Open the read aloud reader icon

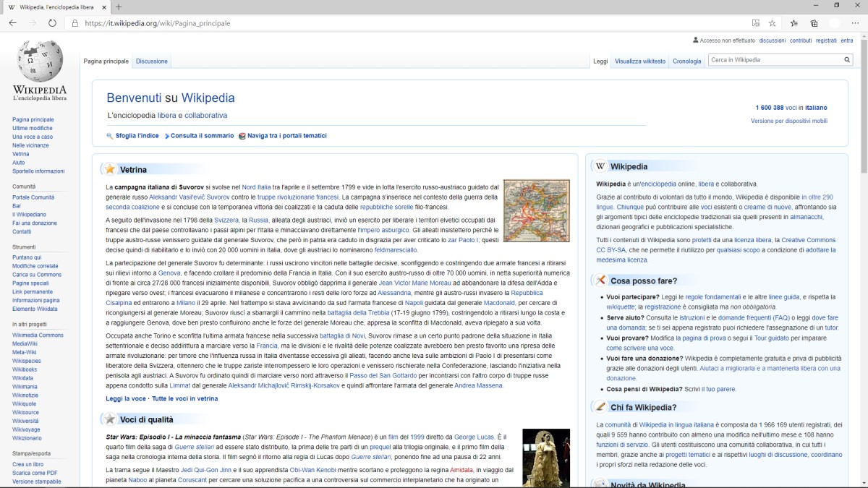click(x=756, y=23)
